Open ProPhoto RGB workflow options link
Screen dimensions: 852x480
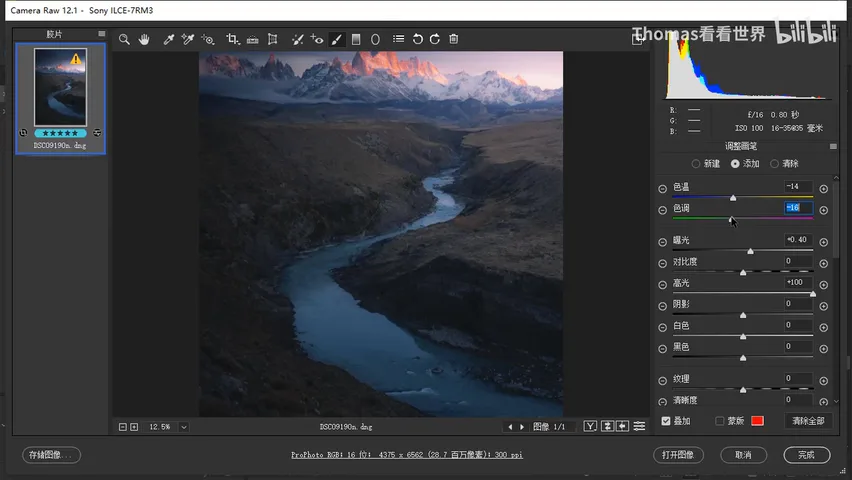pos(406,455)
